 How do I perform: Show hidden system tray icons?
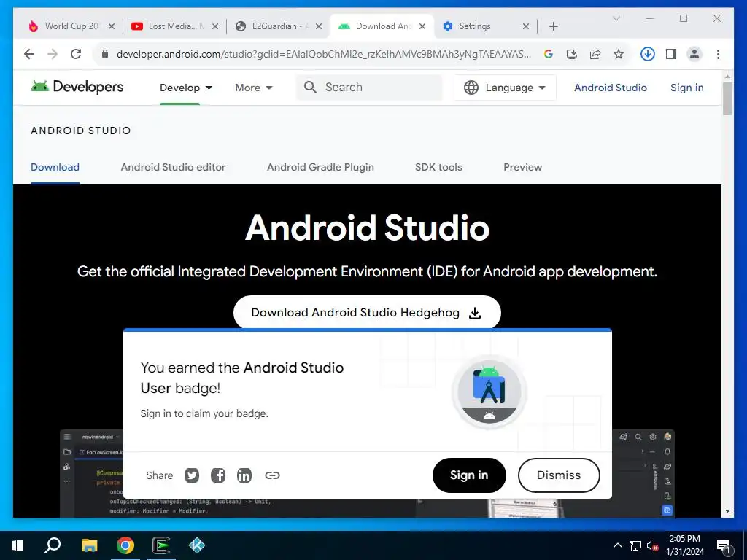617,545
